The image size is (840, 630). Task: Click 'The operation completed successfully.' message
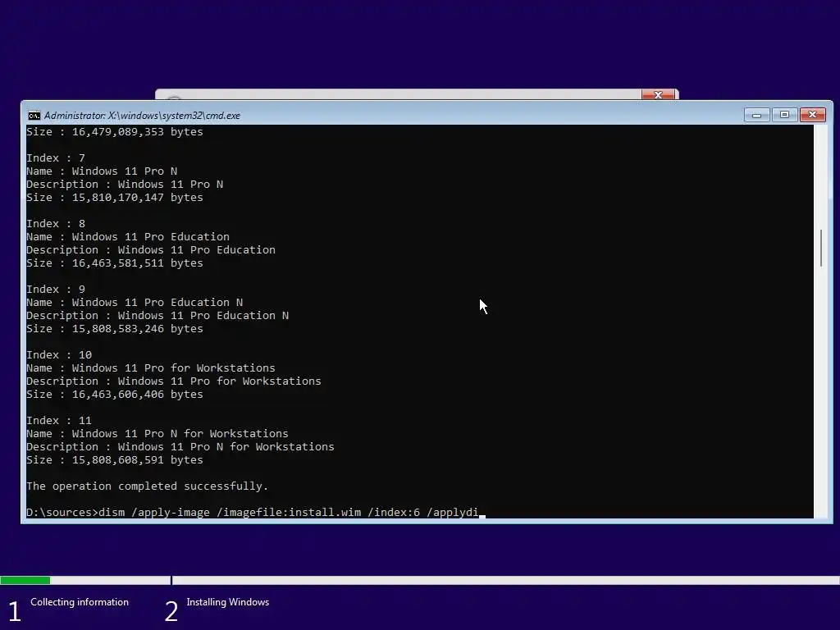coord(148,486)
